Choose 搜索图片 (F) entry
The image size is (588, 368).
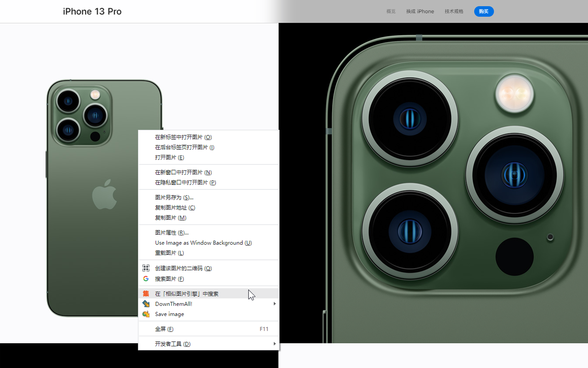209,279
